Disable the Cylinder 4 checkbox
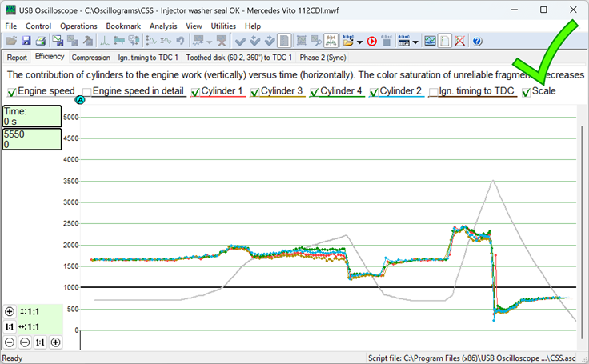Viewport: 589px width, 364px height. [x=314, y=92]
